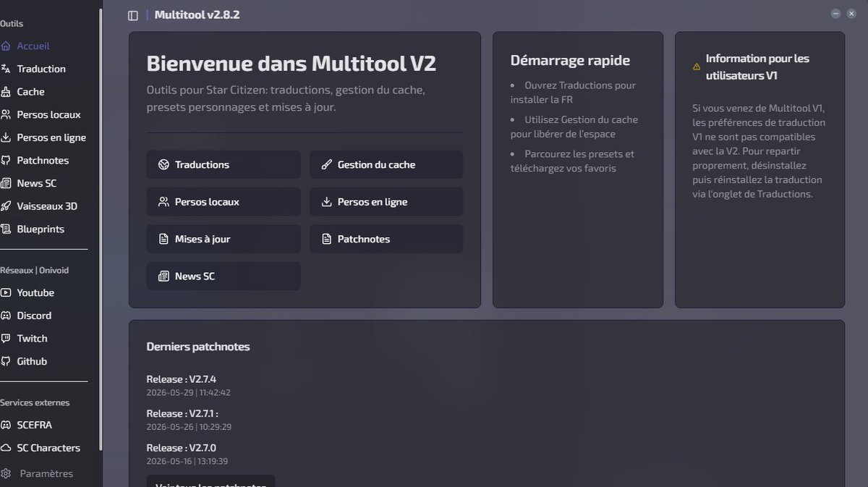Click the Gestion du cache button
The image size is (868, 487).
click(x=386, y=165)
